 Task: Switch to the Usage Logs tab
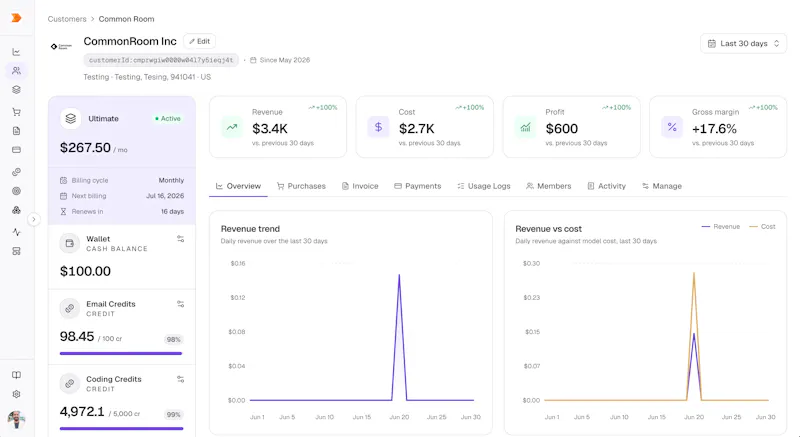(484, 186)
